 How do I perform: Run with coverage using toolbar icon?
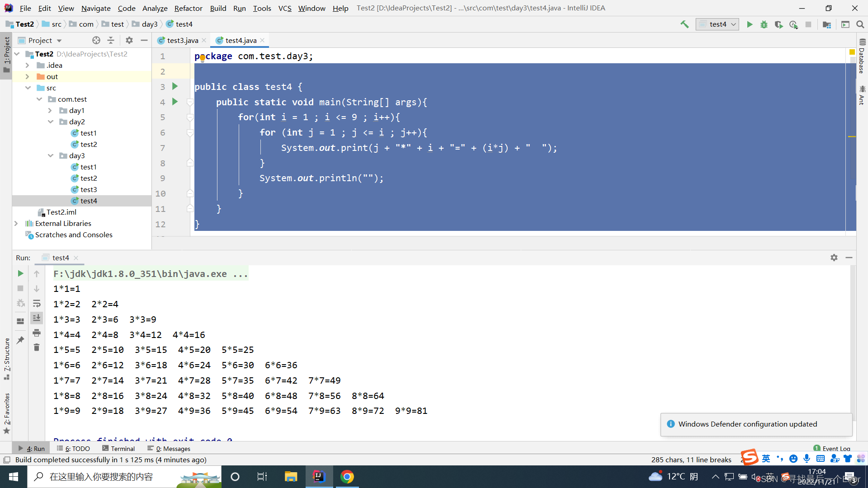pos(778,24)
